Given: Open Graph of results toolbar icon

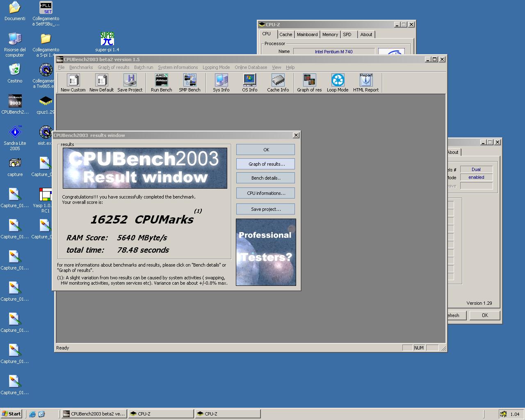Looking at the screenshot, I should point(309,83).
